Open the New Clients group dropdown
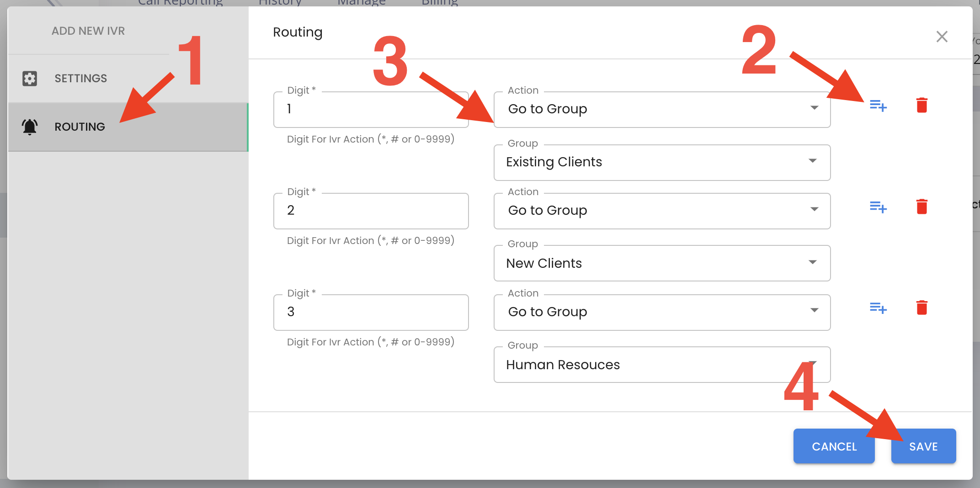980x488 pixels. point(662,263)
